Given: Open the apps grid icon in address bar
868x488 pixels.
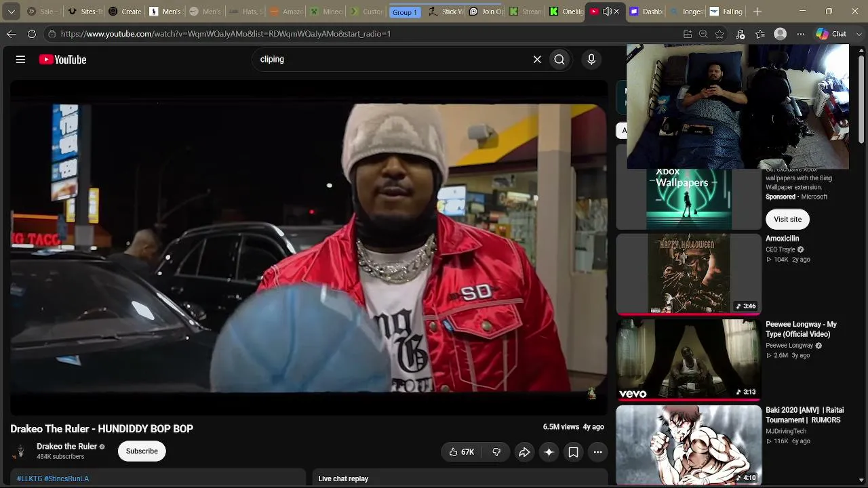Looking at the screenshot, I should pyautogui.click(x=688, y=34).
